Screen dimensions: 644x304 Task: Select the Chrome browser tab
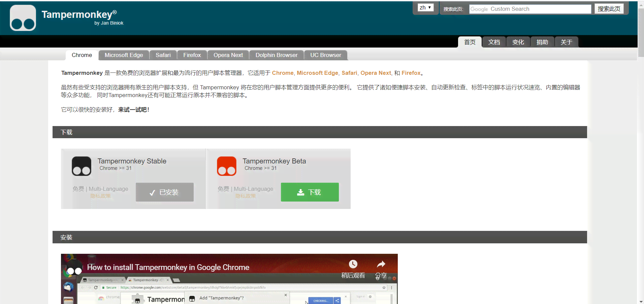pos(82,55)
